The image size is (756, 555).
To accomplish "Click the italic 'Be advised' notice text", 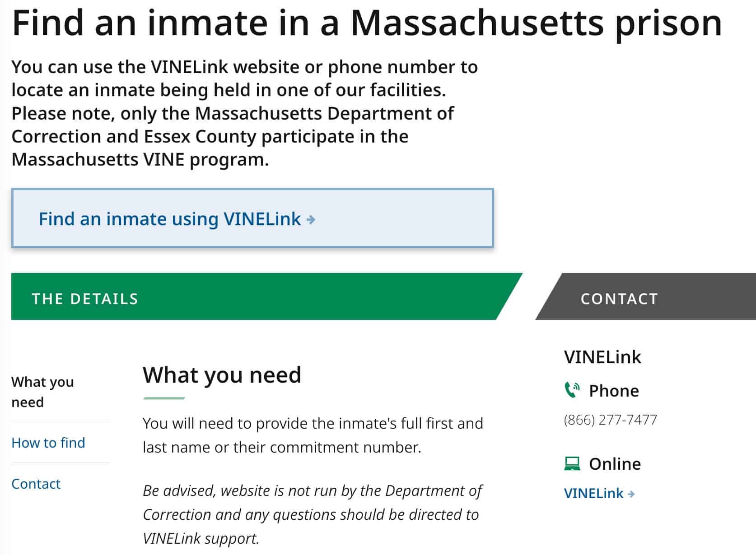I will [x=312, y=514].
